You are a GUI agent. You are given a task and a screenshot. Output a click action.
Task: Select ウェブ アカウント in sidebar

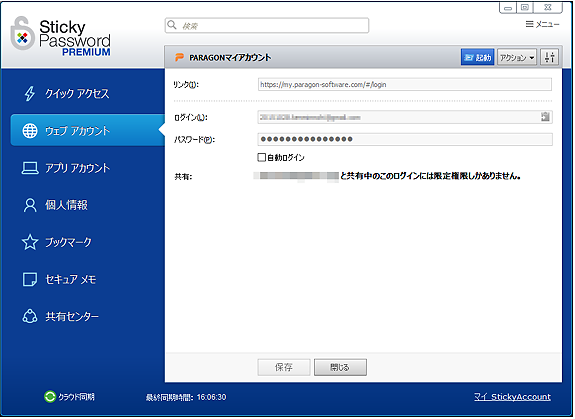click(88, 131)
